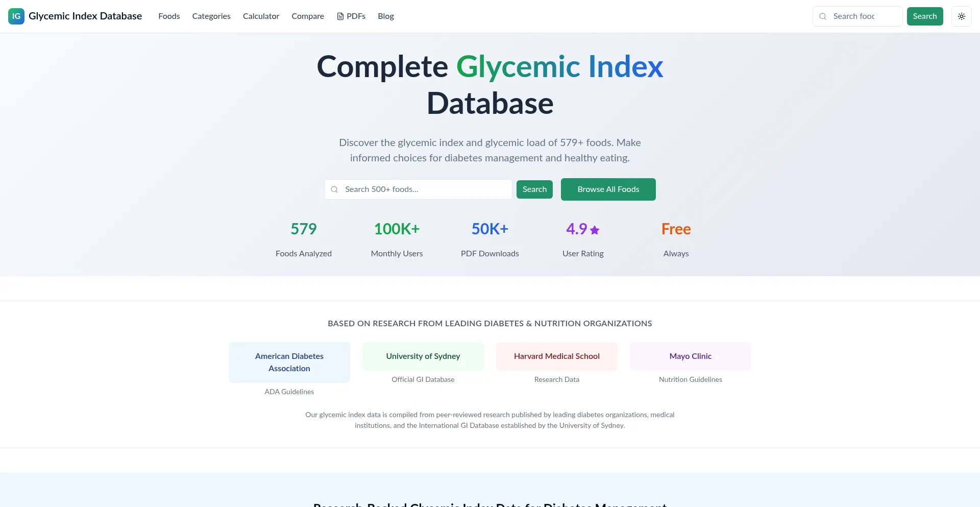Toggle the light/dark theme sun icon

tap(962, 16)
